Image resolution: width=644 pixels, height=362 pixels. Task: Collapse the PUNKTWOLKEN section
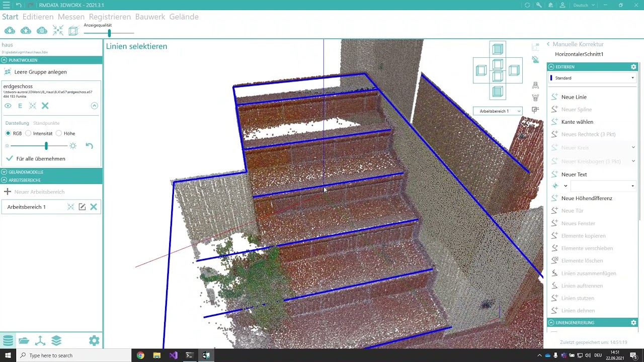tap(4, 60)
